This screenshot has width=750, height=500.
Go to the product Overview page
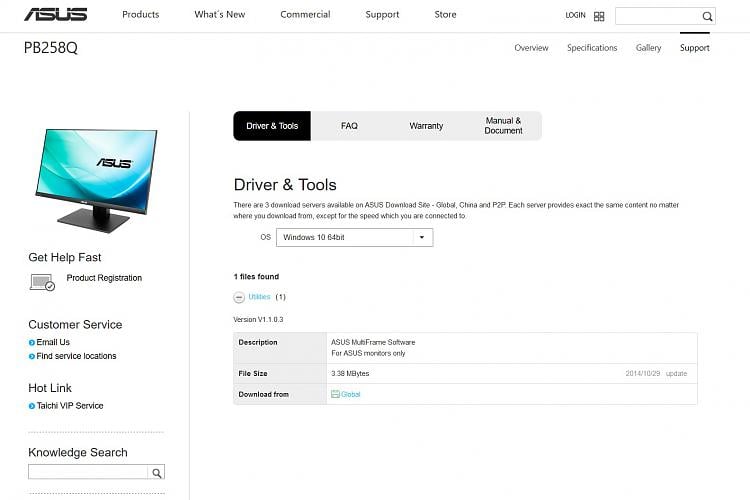531,48
